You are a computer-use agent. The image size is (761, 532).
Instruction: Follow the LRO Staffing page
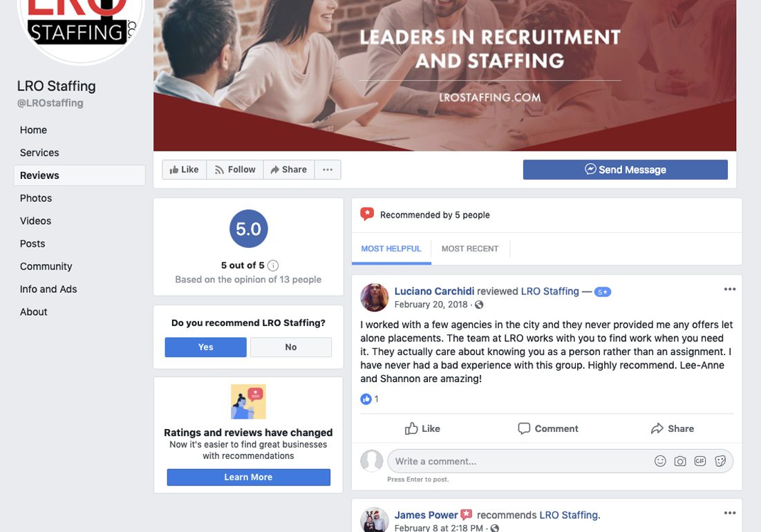[235, 170]
